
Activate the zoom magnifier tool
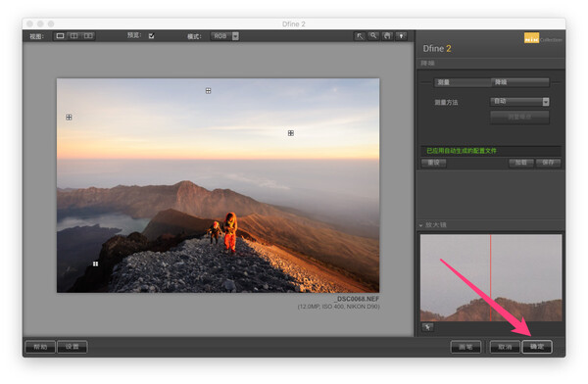coord(373,36)
